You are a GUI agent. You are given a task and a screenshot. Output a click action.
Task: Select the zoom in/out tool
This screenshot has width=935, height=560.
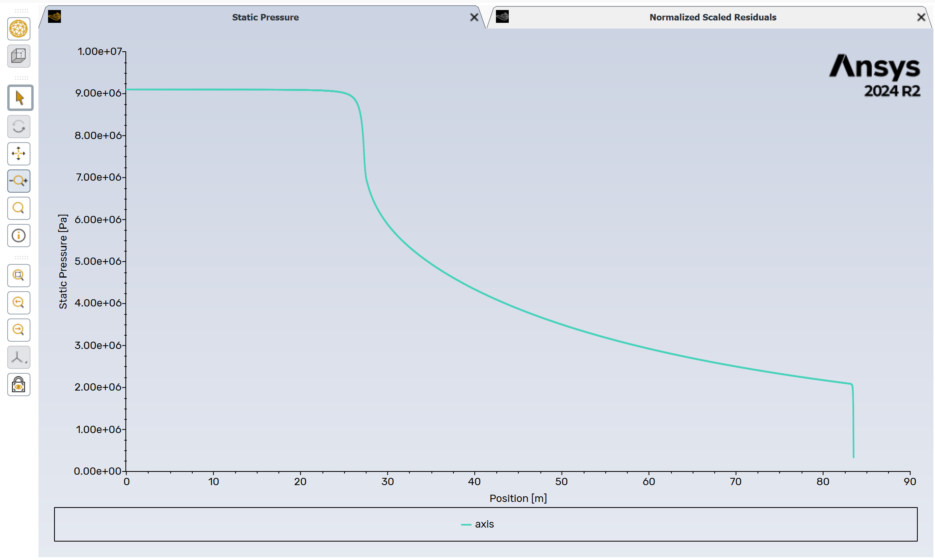(19, 181)
